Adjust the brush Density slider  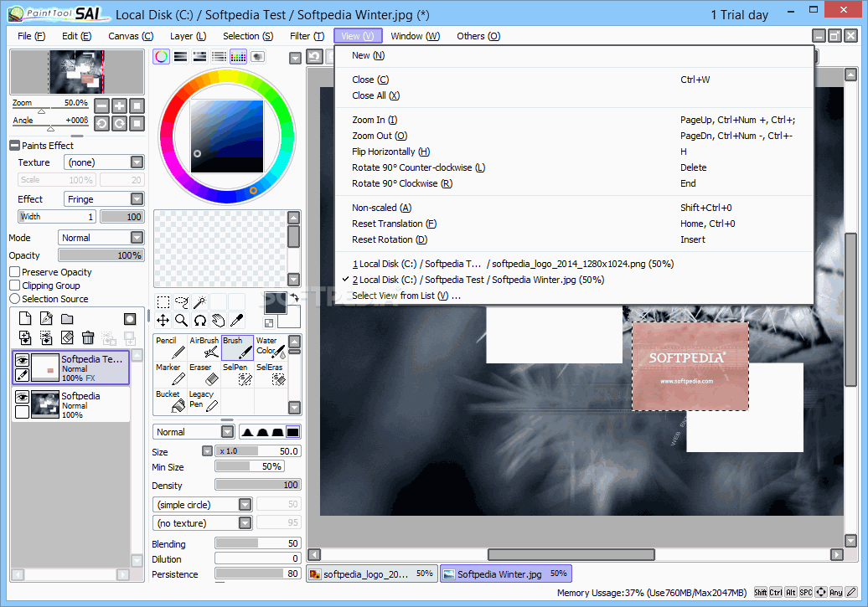point(257,485)
